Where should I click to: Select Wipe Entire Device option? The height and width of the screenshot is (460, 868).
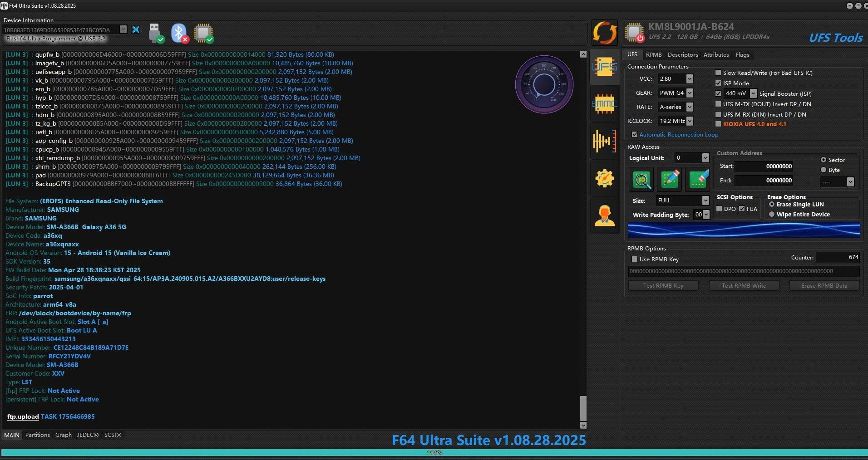tap(772, 214)
